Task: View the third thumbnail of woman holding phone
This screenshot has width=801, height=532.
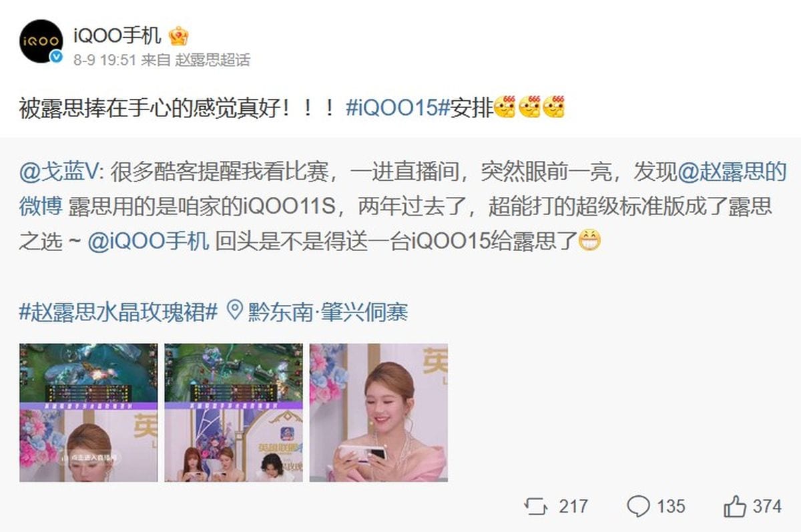Action: pos(378,413)
